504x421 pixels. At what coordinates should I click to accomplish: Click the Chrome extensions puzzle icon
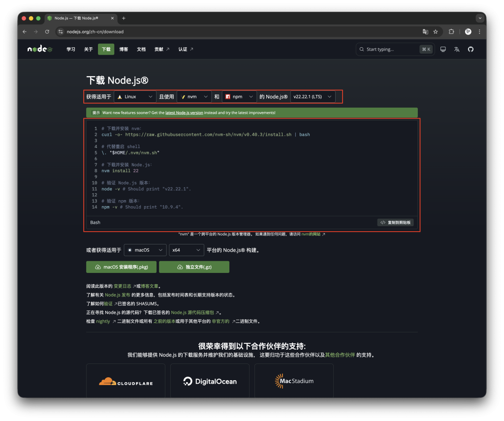click(451, 31)
